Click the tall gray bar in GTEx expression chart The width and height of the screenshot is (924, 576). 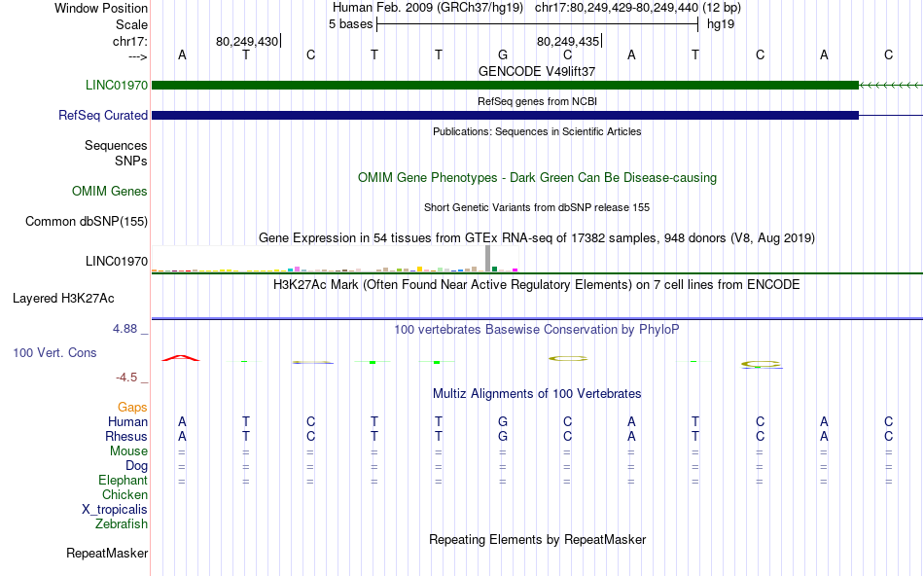pos(488,258)
